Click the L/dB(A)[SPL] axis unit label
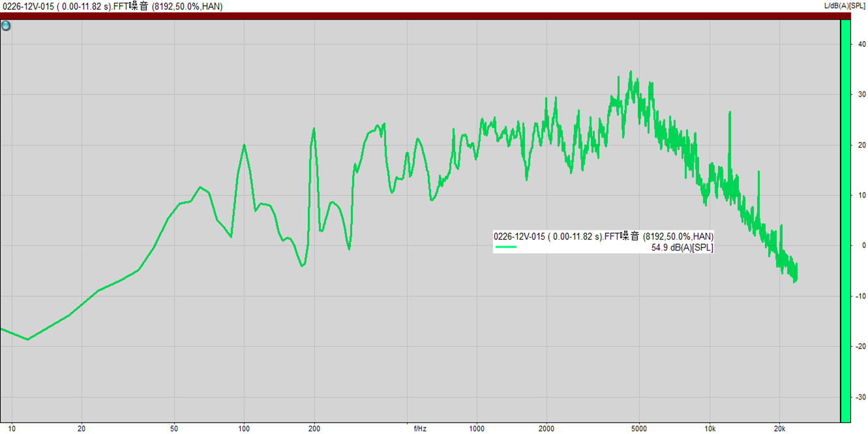Viewport: 868px width, 434px height. click(x=845, y=6)
